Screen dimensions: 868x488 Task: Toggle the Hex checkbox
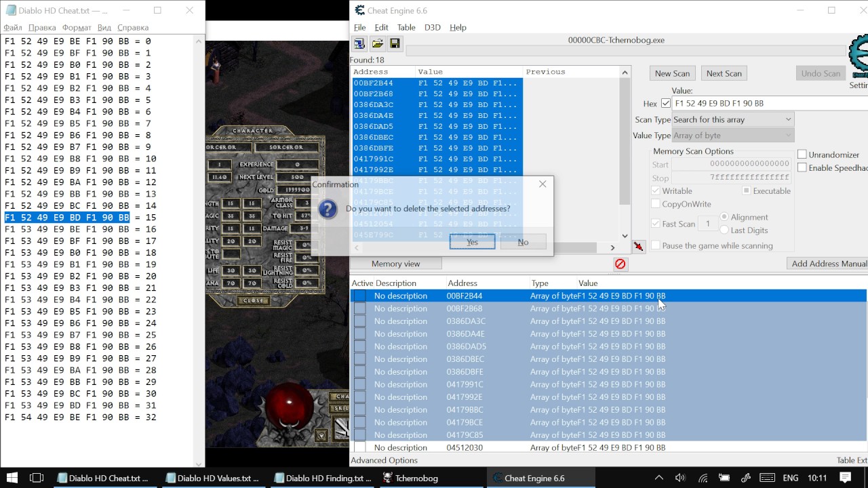coord(665,104)
